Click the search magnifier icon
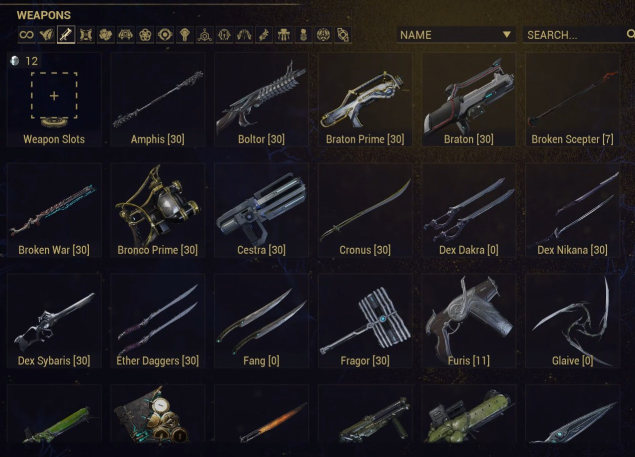The image size is (635, 457). (630, 34)
